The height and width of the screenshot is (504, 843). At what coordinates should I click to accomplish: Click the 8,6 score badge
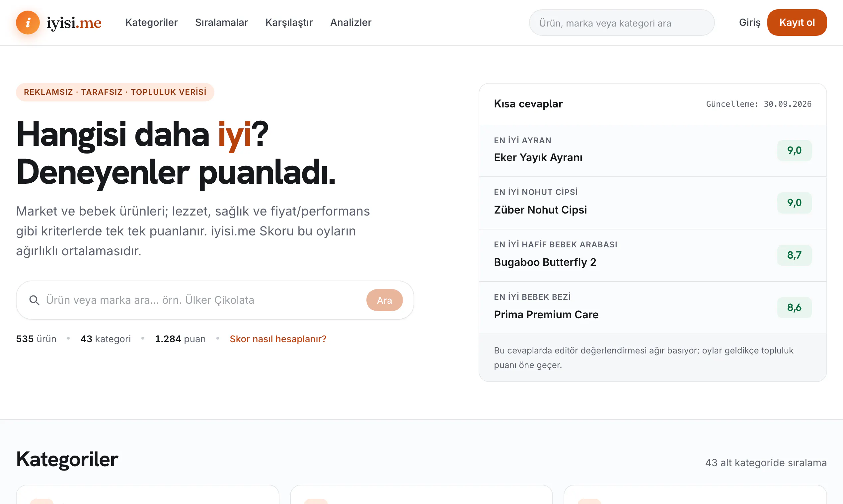[794, 307]
